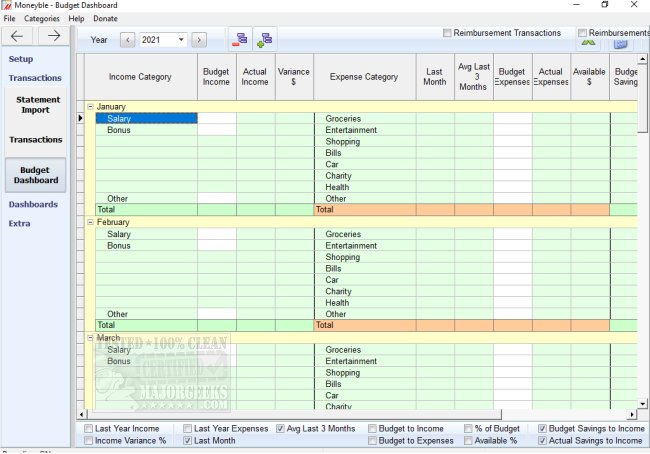Collapse the March group
650x454 pixels.
pyautogui.click(x=90, y=338)
